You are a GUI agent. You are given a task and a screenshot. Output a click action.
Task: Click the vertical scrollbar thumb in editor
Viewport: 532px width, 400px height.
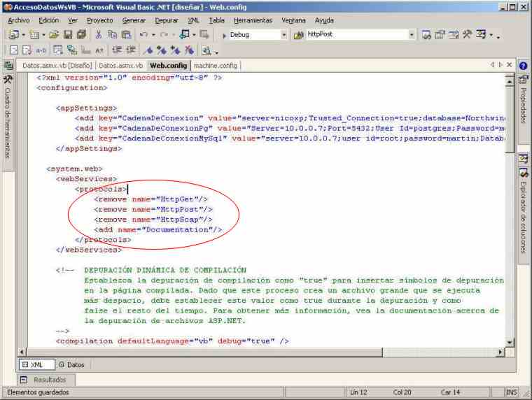click(x=510, y=120)
